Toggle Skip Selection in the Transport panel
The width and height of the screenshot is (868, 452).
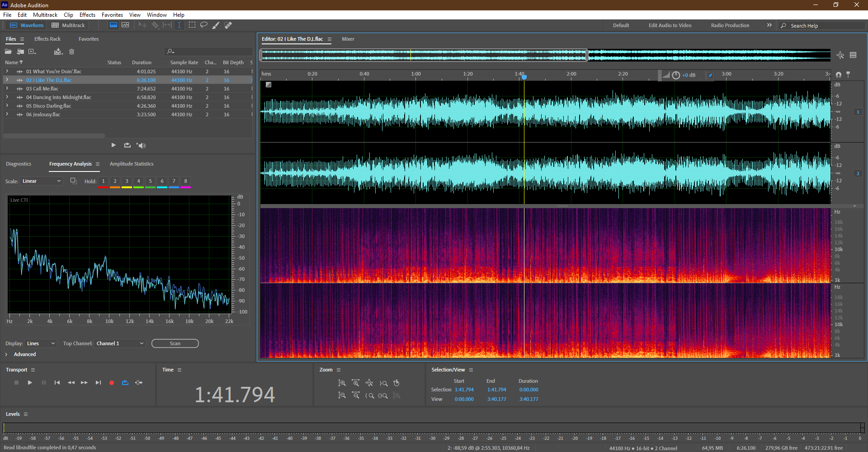tap(139, 383)
